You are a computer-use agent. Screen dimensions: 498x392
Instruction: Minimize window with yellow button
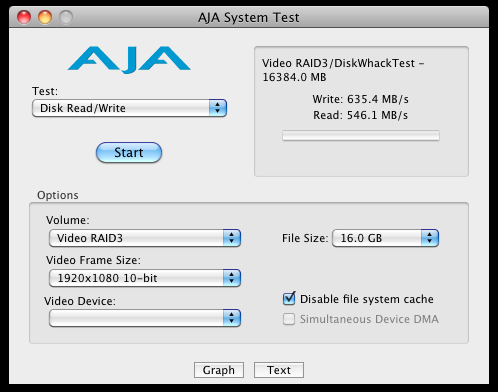click(x=45, y=17)
